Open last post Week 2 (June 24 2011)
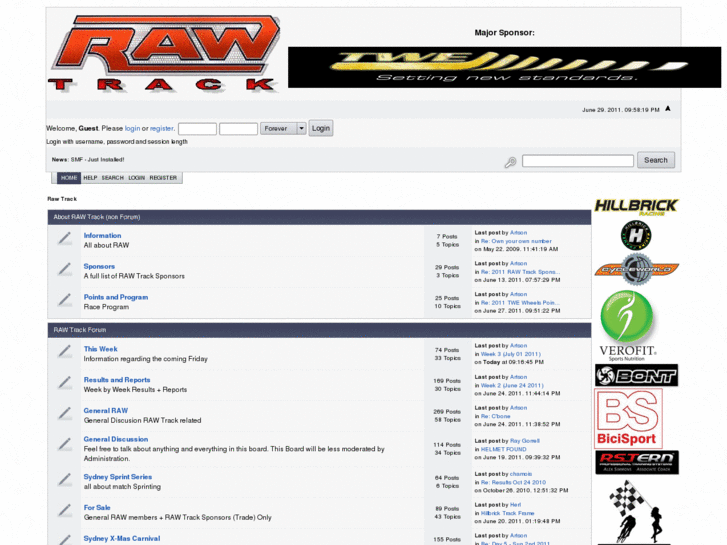The image size is (727, 545). pos(512,385)
